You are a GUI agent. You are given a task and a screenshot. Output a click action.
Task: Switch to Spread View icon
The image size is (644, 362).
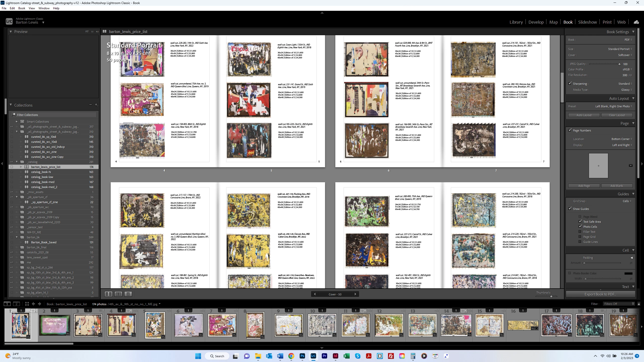(x=118, y=294)
